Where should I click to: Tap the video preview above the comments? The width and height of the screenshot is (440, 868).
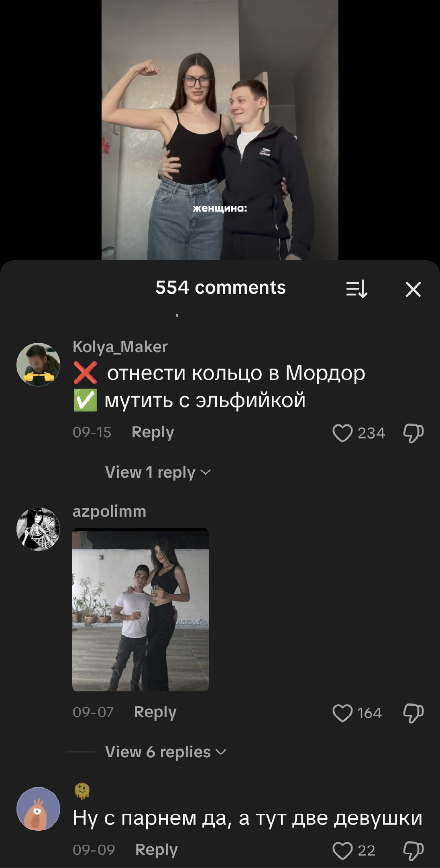220,130
